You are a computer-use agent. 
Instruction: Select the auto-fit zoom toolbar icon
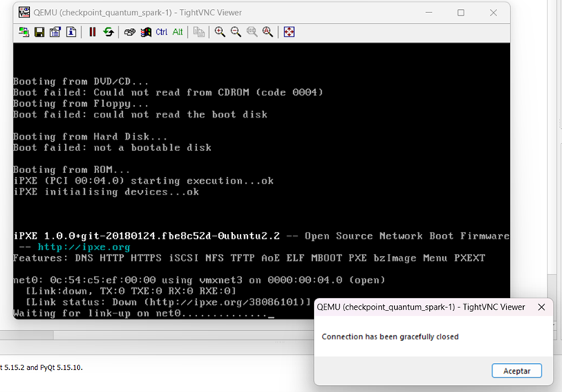268,32
